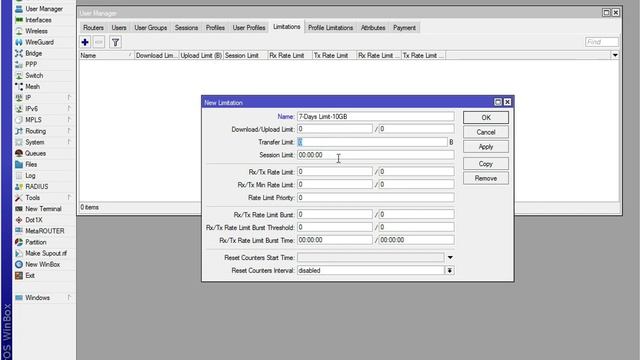Switch to the Sessions tab
Image resolution: width=640 pixels, height=360 pixels.
pyautogui.click(x=186, y=28)
